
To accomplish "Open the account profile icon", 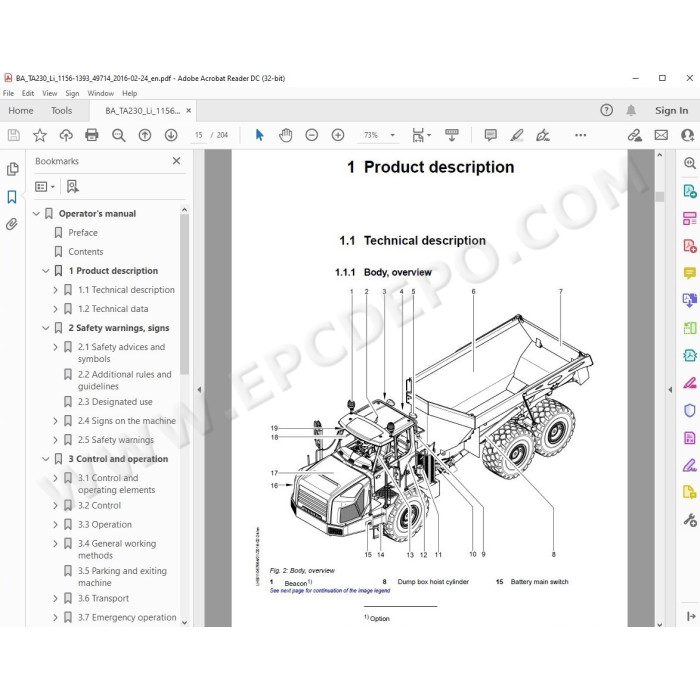I will tap(687, 135).
